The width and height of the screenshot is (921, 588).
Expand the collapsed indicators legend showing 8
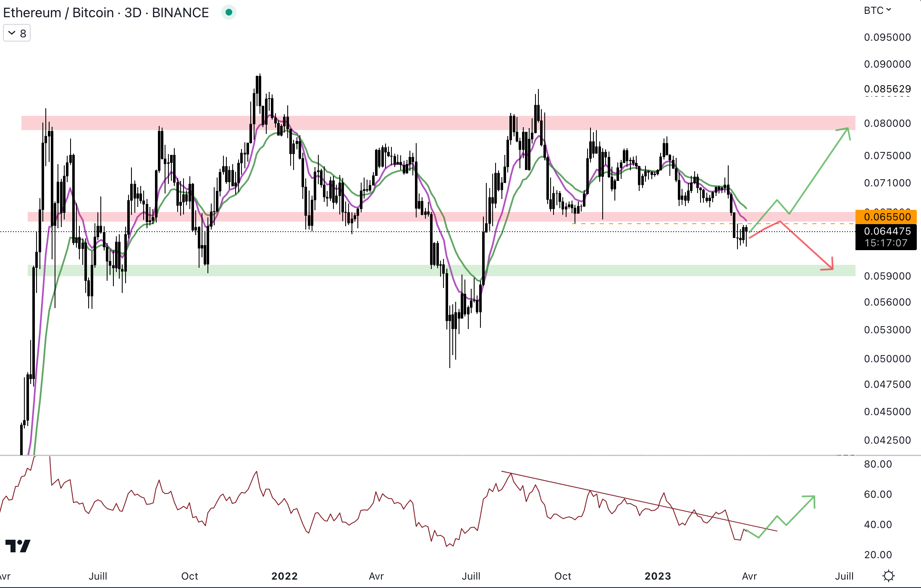(17, 33)
